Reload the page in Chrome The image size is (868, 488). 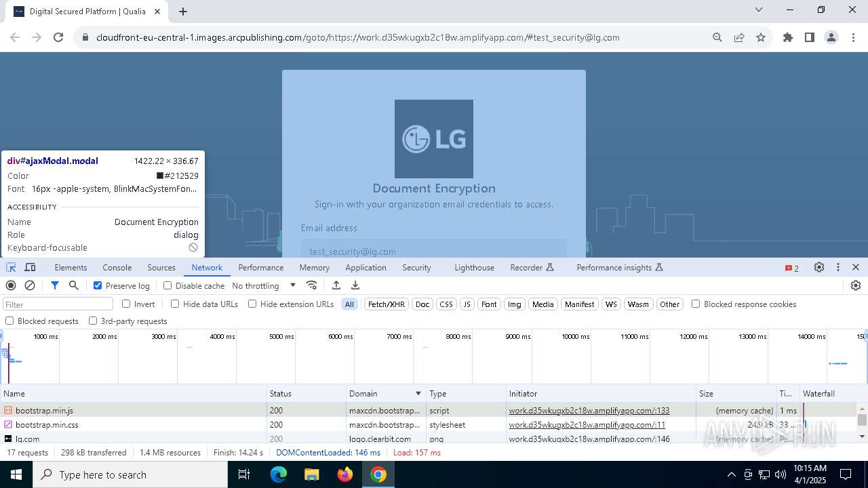click(x=58, y=37)
